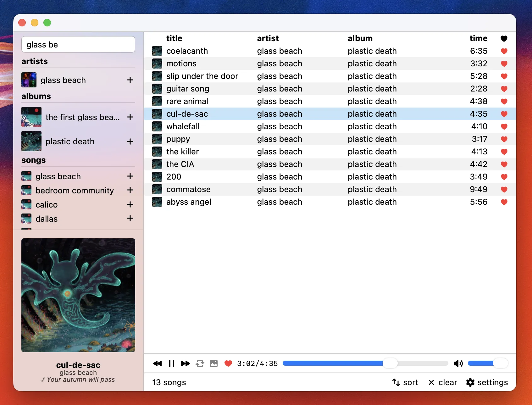Select the song commatose
Image resolution: width=532 pixels, height=405 pixels.
click(330, 189)
